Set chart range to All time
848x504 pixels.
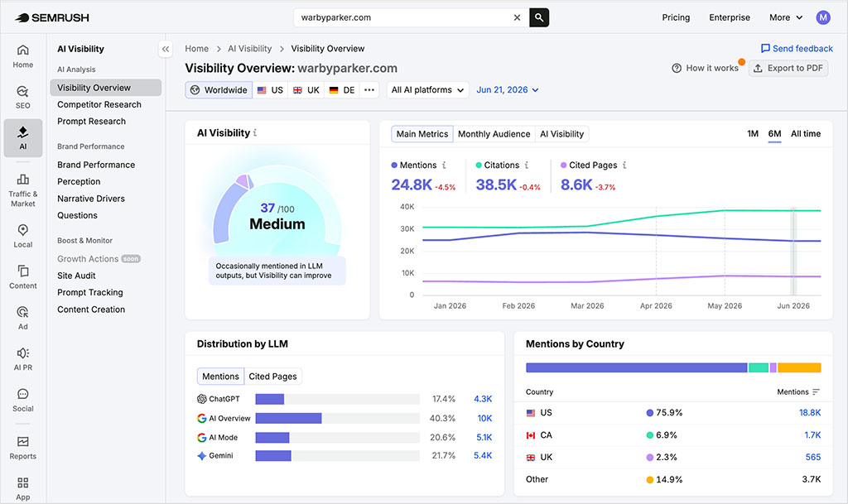[805, 134]
